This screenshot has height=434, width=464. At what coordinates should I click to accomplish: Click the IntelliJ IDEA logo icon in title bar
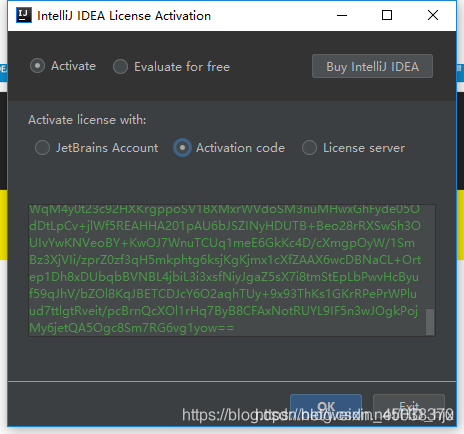click(24, 15)
